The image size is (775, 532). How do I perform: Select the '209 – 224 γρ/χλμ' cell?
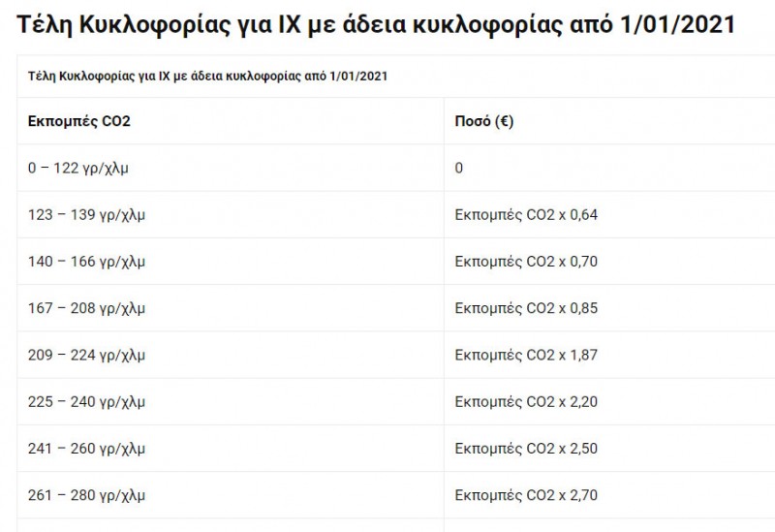86,355
